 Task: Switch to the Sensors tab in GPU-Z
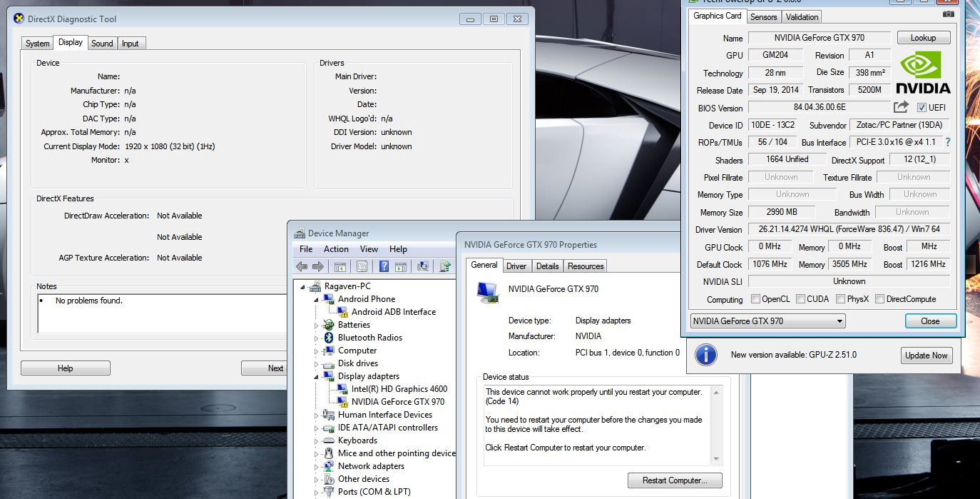[x=763, y=16]
